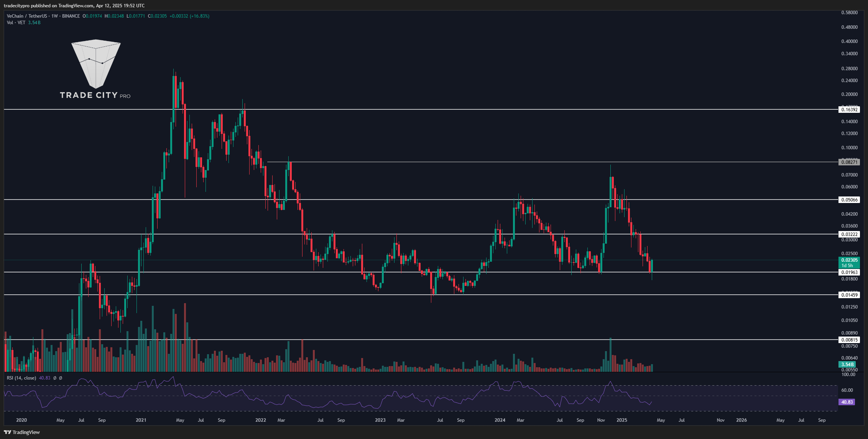Click the tradecitypro published header text
Image resolution: width=868 pixels, height=439 pixels.
point(74,5)
